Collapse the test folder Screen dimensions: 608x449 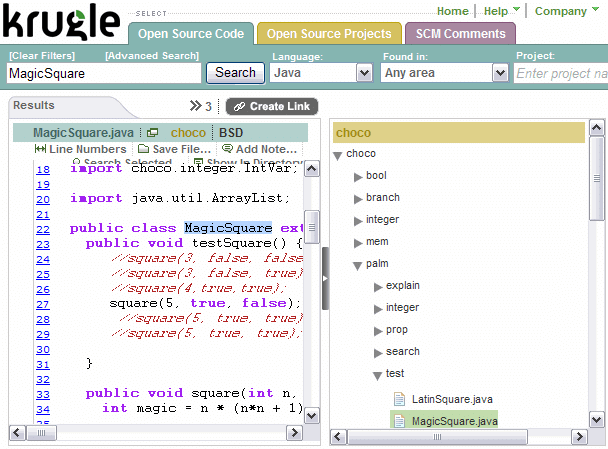click(378, 376)
